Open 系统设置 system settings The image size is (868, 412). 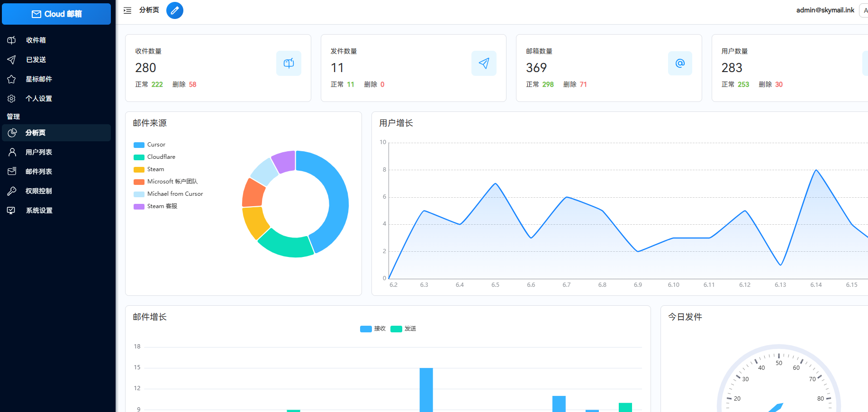39,211
